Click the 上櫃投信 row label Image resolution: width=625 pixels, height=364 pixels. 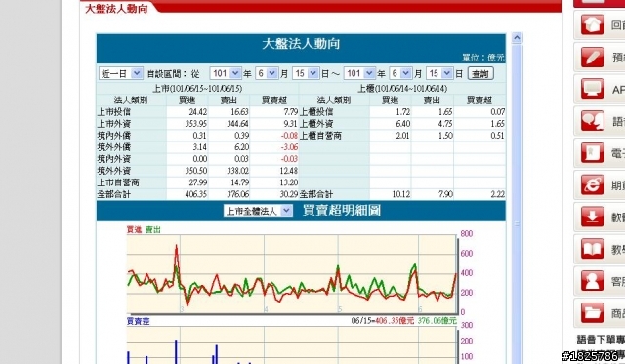click(316, 112)
